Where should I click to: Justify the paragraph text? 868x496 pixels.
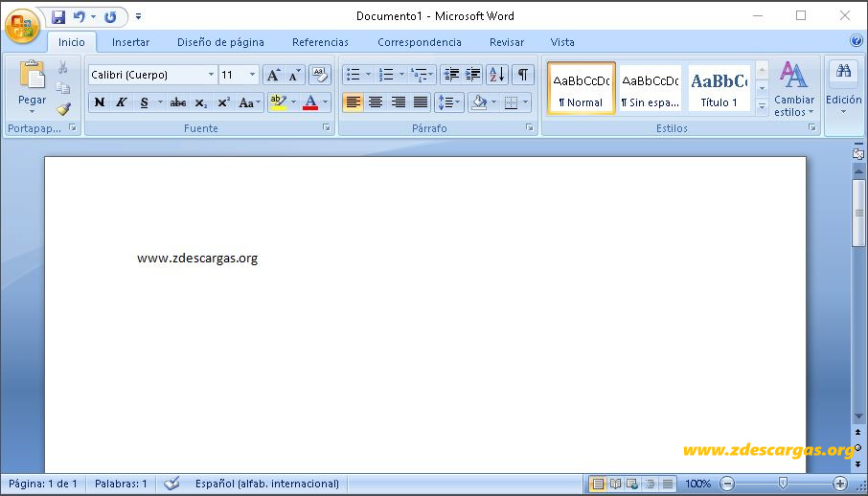(421, 102)
